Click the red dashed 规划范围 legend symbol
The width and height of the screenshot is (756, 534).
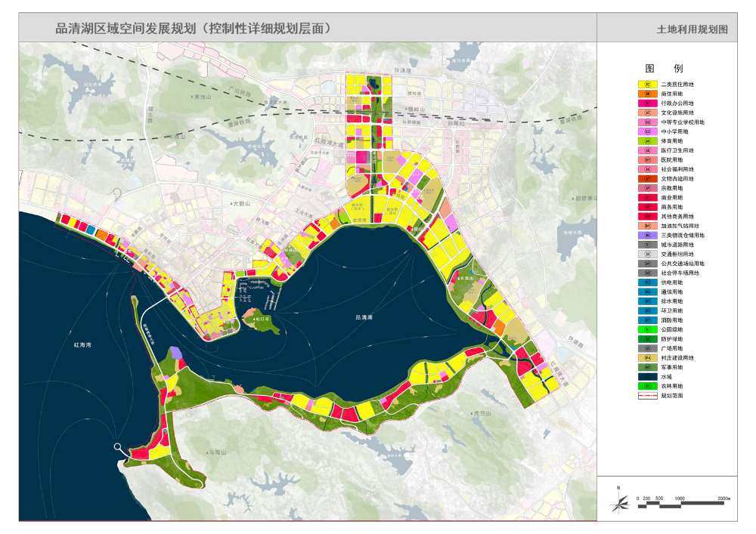click(648, 396)
